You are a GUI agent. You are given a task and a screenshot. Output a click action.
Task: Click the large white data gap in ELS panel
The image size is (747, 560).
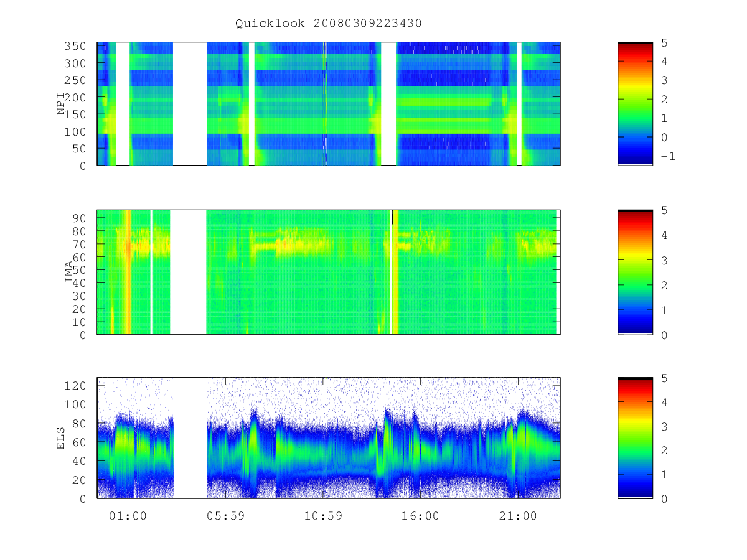click(x=190, y=438)
